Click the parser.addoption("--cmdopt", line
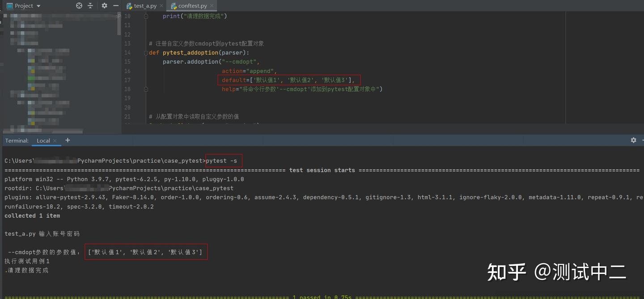Viewport: 644px width, 299px height. click(x=211, y=62)
